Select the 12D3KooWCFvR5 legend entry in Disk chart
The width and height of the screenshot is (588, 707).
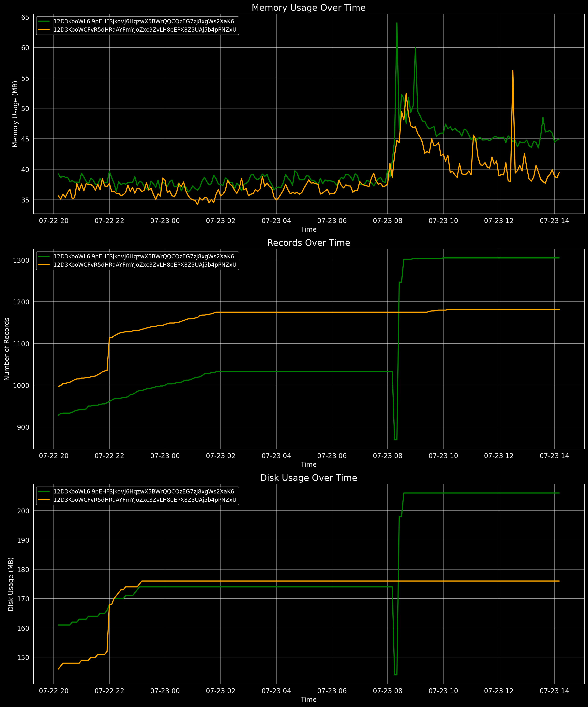coord(145,500)
